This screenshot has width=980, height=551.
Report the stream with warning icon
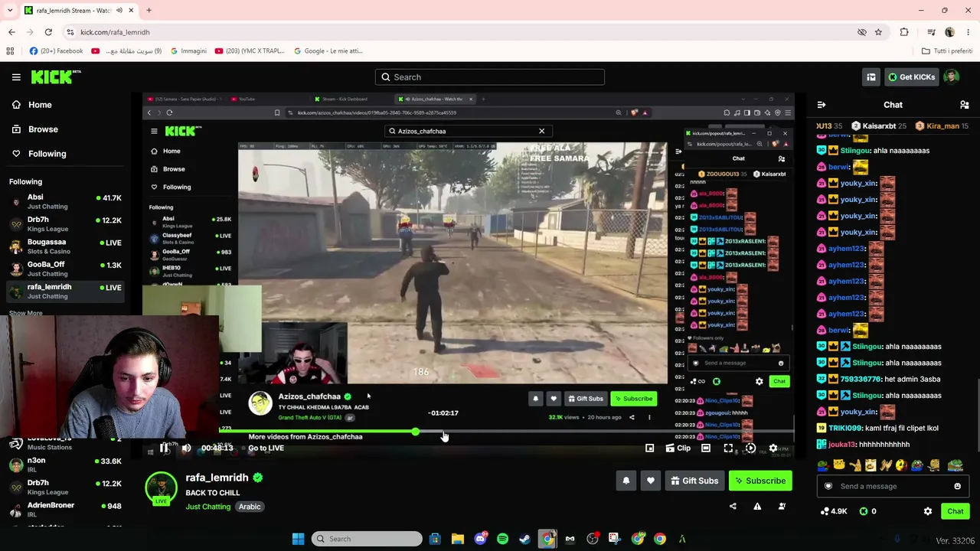pyautogui.click(x=757, y=506)
